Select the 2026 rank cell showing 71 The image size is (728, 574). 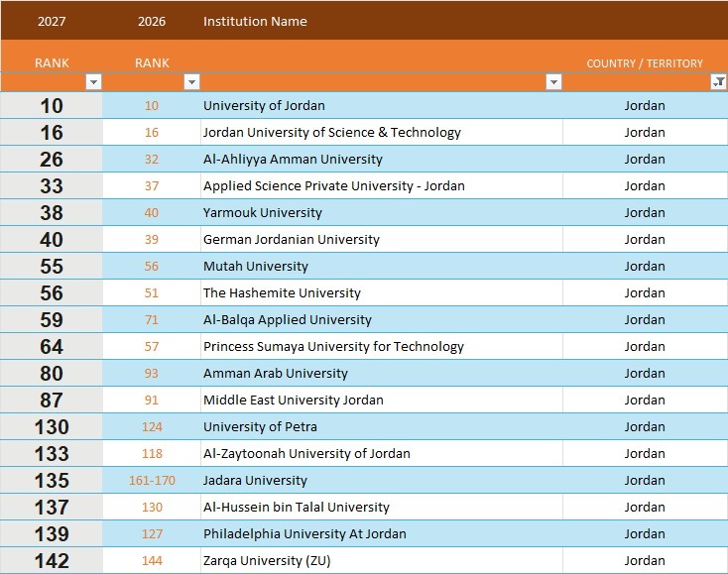point(152,319)
